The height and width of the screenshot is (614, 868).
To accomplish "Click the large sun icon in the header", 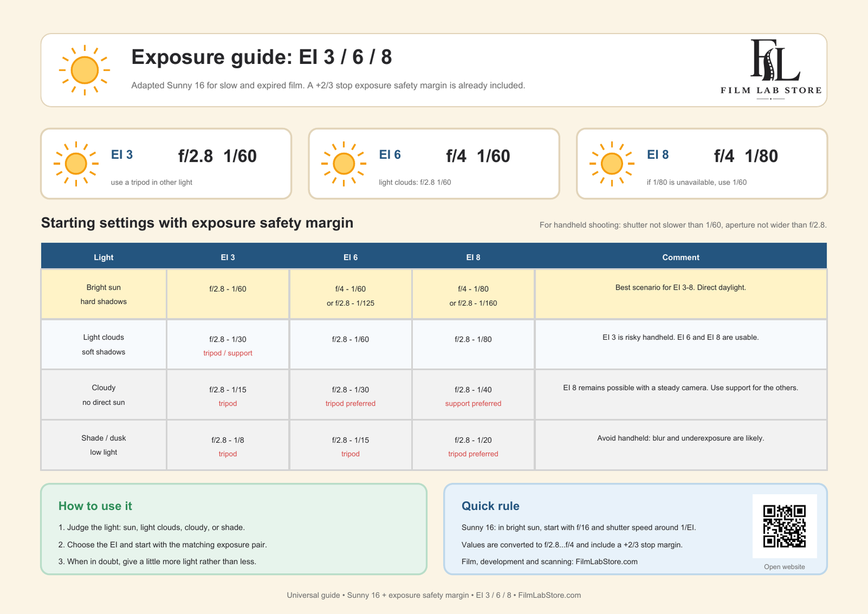I will pos(85,70).
